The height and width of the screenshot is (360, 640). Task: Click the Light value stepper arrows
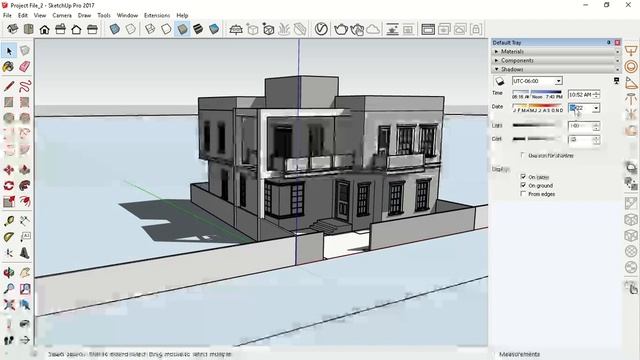tap(596, 126)
